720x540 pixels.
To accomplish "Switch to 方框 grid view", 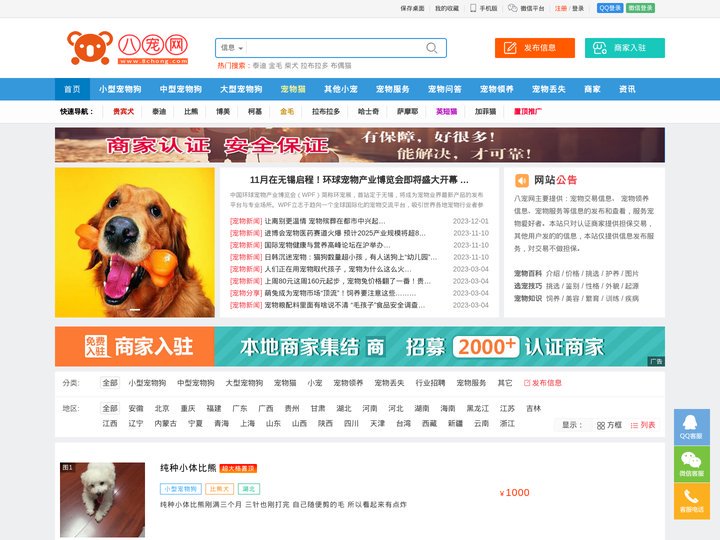I will pyautogui.click(x=609, y=425).
